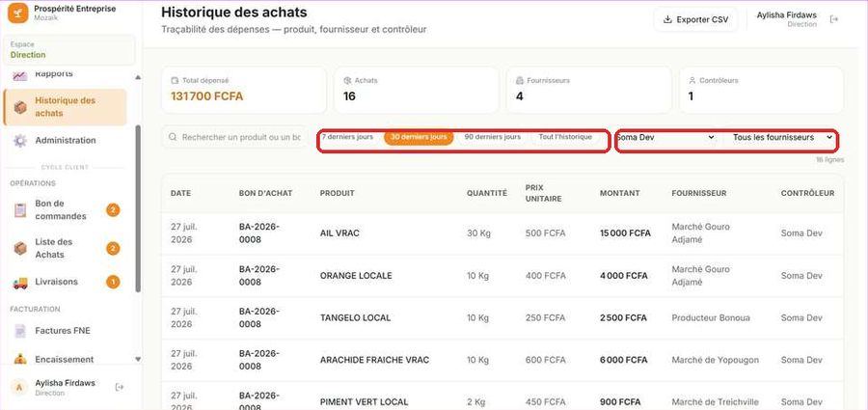
Task: Click the logout icon at sidebar bottom
Action: (x=119, y=387)
